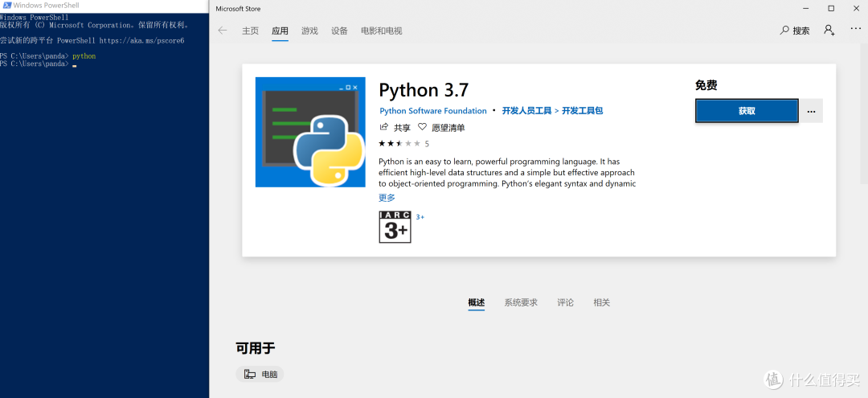Image resolution: width=868 pixels, height=398 pixels.
Task: Open the 开发工具包 subcategory link
Action: click(583, 111)
